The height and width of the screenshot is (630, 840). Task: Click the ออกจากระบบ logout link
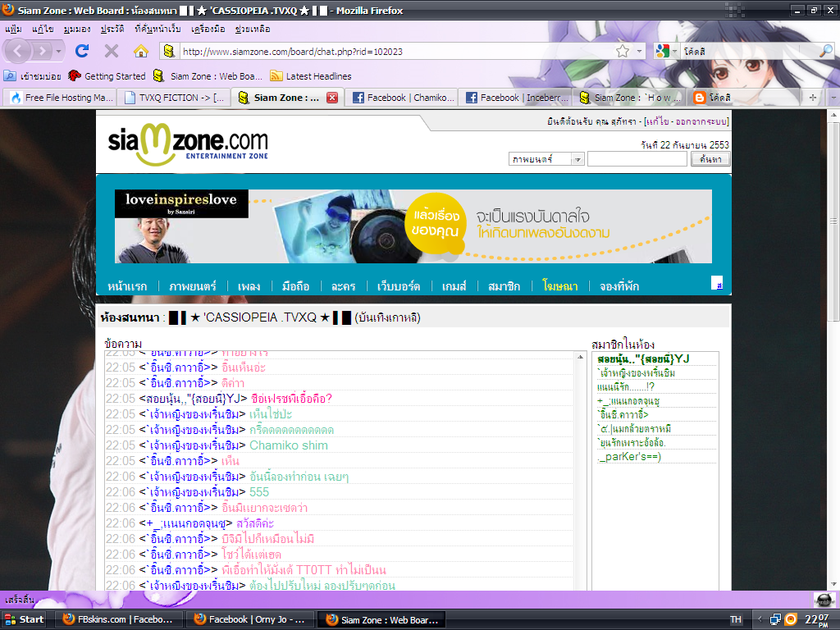tap(701, 121)
